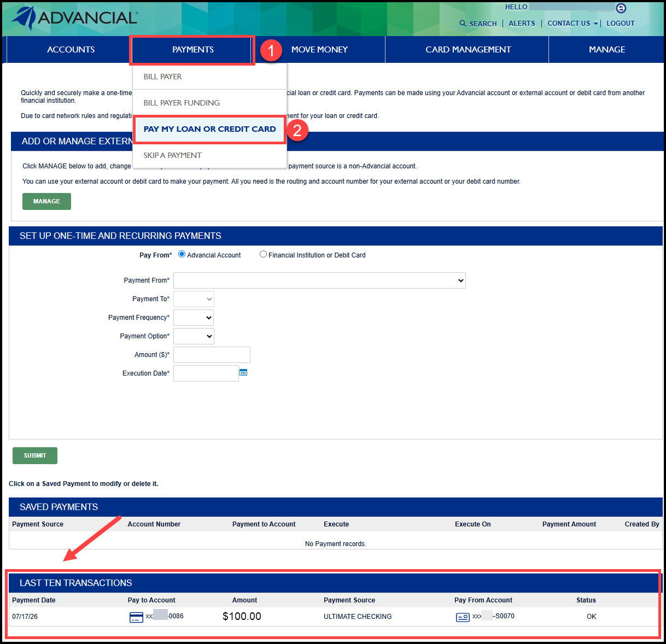The image size is (666, 644).
Task: Select Financial Institution or Debit Card option
Action: coord(263,254)
